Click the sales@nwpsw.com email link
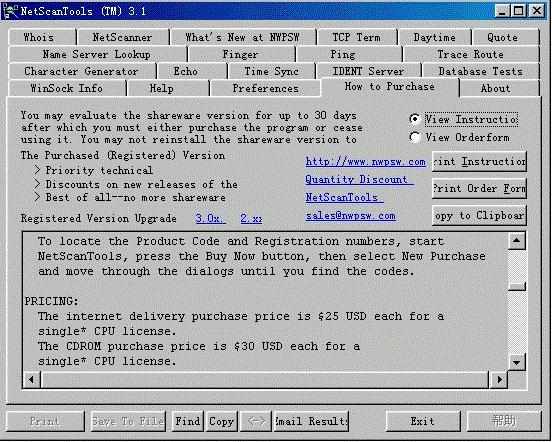552x442 pixels. click(x=351, y=215)
